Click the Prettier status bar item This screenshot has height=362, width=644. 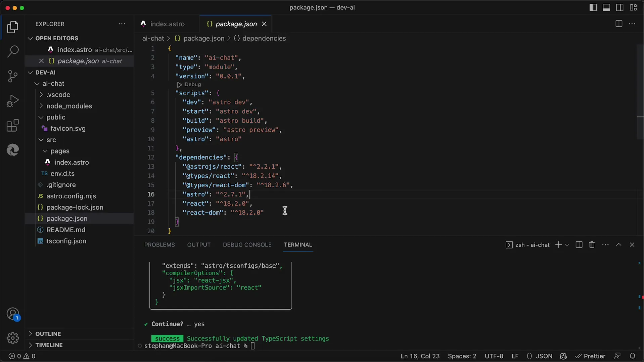(x=590, y=356)
